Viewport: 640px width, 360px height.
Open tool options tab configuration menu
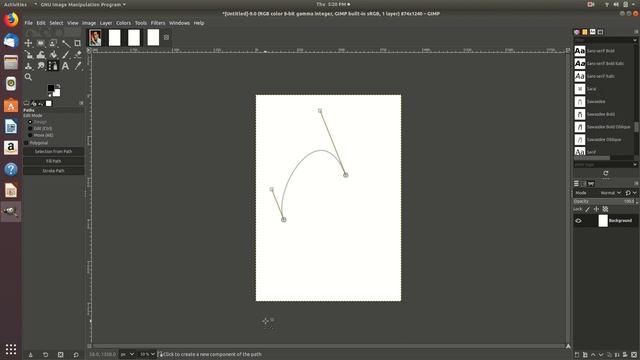[81, 103]
